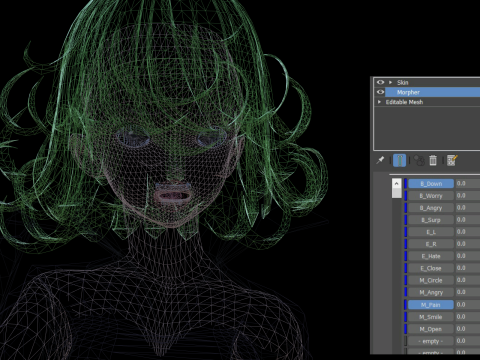Screen dimensions: 480x360
Task: Click the M_Smile value field
Action: click(x=468, y=317)
